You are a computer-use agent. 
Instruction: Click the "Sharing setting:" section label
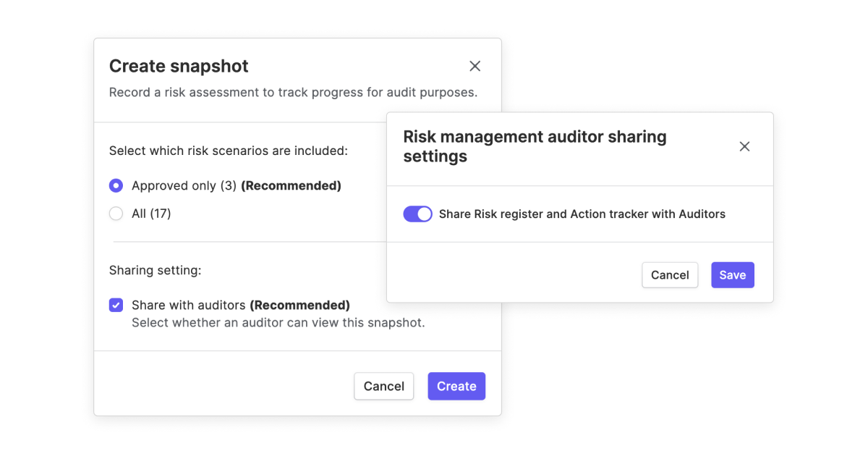click(155, 270)
